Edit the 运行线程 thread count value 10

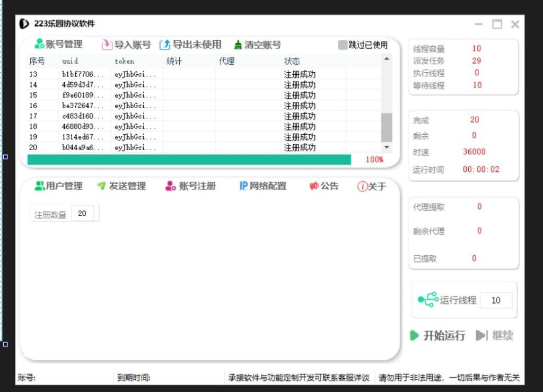[496, 300]
